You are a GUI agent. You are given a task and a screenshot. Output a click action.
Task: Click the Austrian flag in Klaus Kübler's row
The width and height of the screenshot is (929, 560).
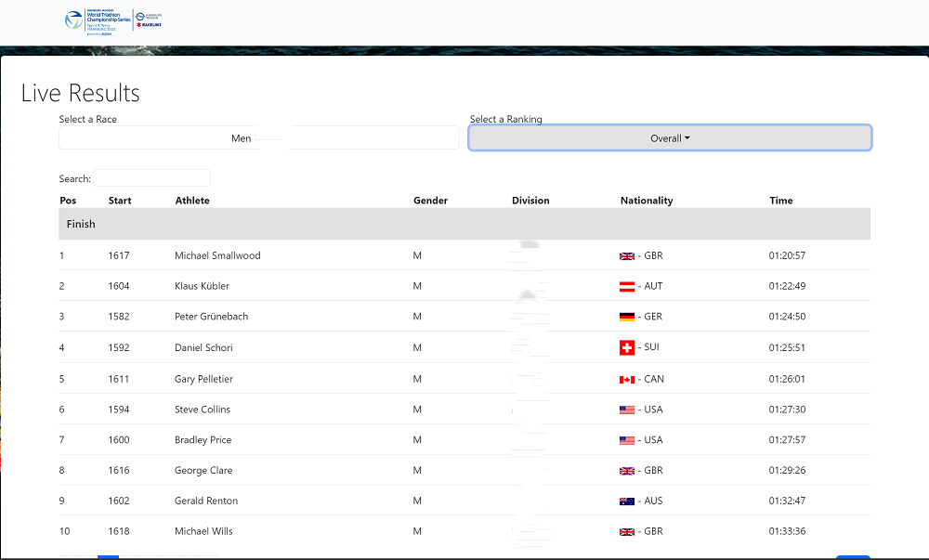(627, 286)
